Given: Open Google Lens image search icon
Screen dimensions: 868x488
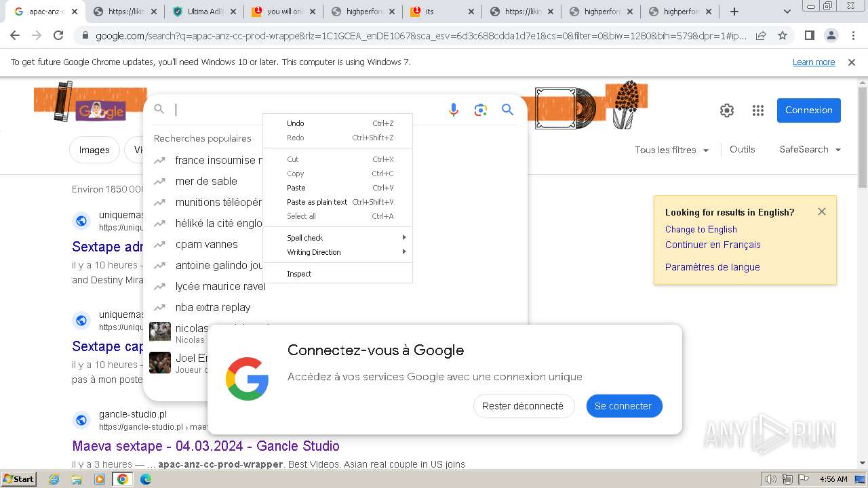Looking at the screenshot, I should click(x=481, y=110).
